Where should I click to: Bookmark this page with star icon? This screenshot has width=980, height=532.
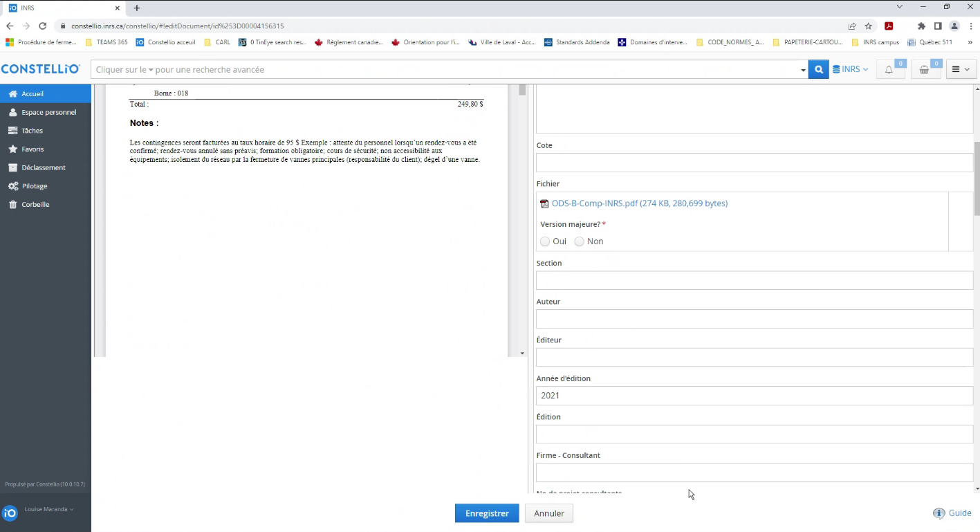coord(869,26)
